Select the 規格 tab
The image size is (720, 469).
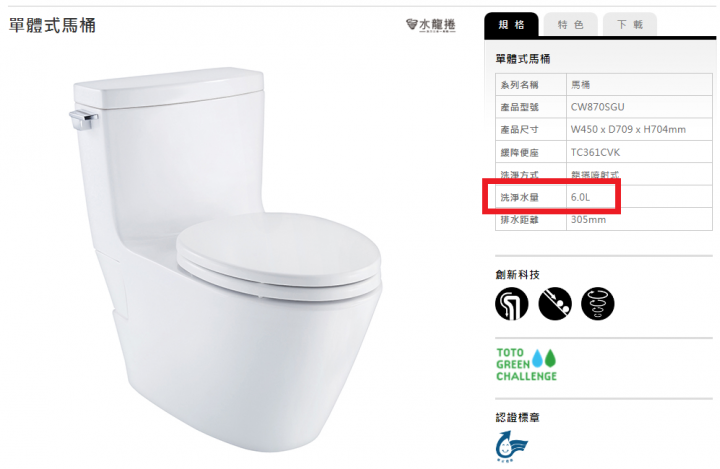[512, 25]
